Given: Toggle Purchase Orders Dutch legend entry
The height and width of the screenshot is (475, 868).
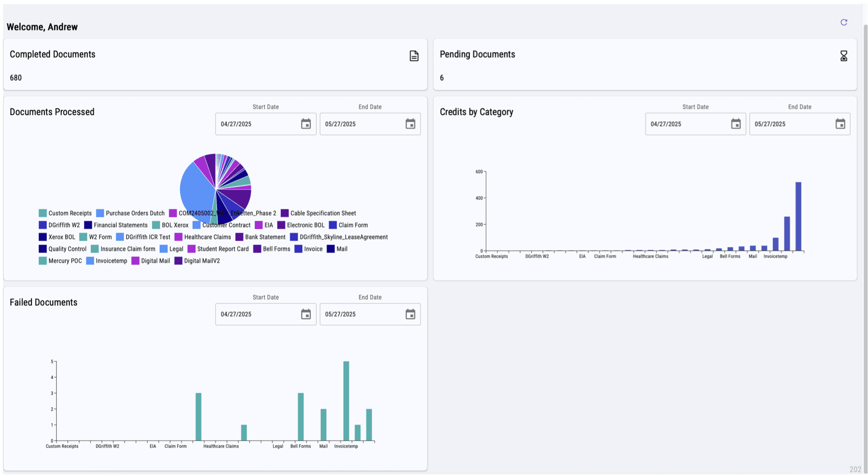Looking at the screenshot, I should [130, 213].
